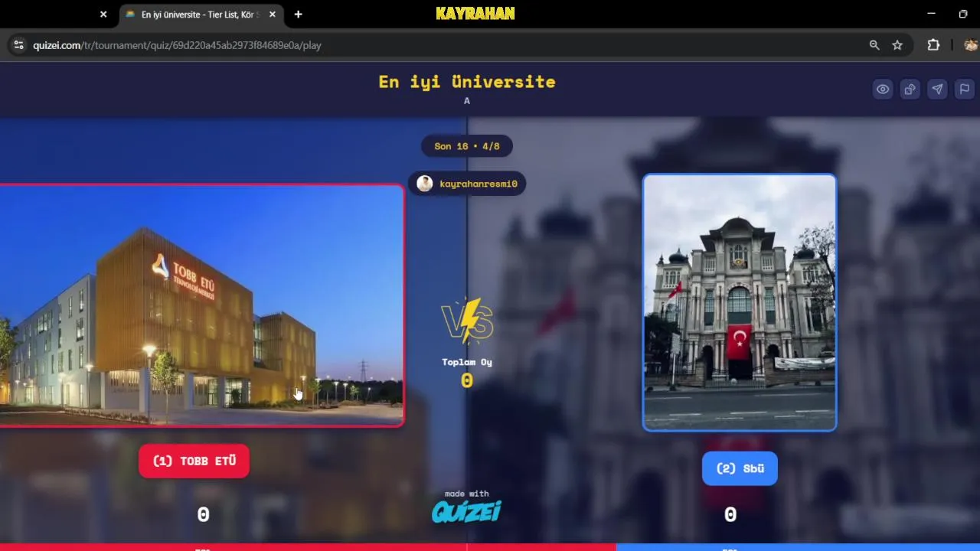Click the 'Toplam Oy' label
980x551 pixels.
[x=467, y=362]
